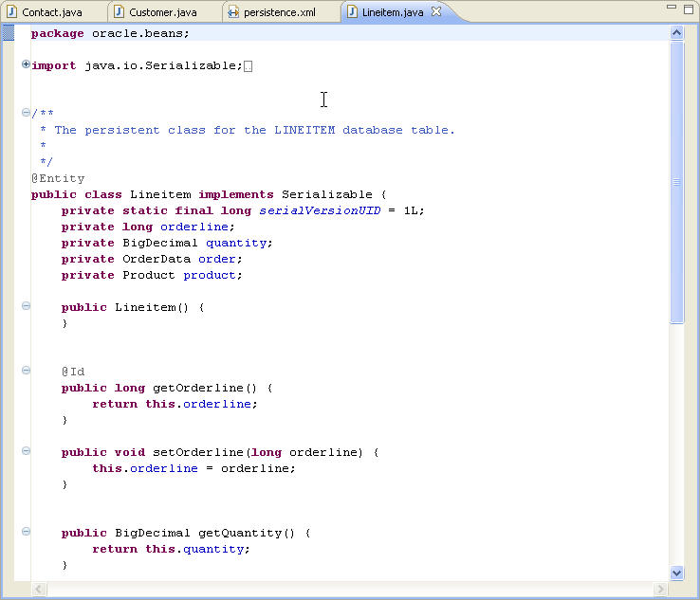The image size is (700, 600).
Task: Click the vertical scrollbar thumb
Action: coord(677,182)
